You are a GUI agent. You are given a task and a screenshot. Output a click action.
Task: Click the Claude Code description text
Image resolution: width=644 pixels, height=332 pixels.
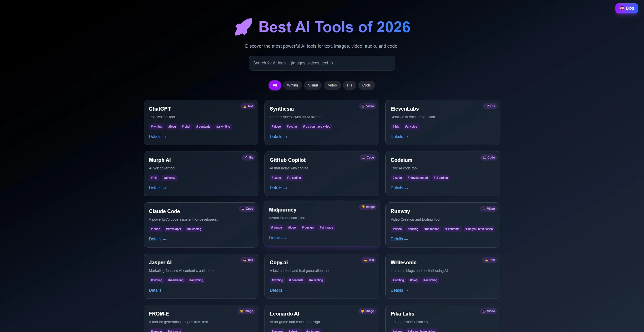pyautogui.click(x=183, y=219)
